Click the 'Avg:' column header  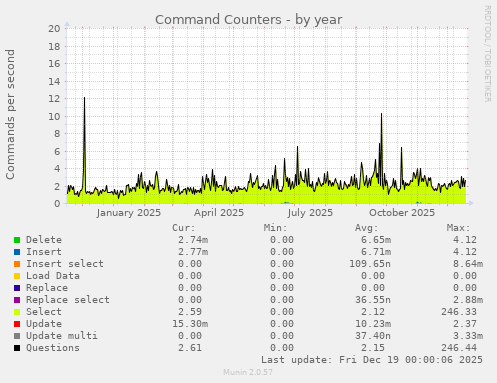click(x=367, y=228)
